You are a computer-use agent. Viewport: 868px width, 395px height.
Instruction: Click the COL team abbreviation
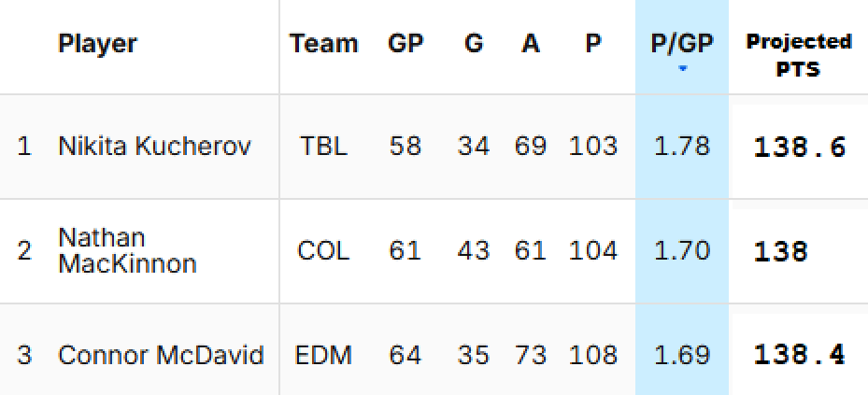point(323,251)
